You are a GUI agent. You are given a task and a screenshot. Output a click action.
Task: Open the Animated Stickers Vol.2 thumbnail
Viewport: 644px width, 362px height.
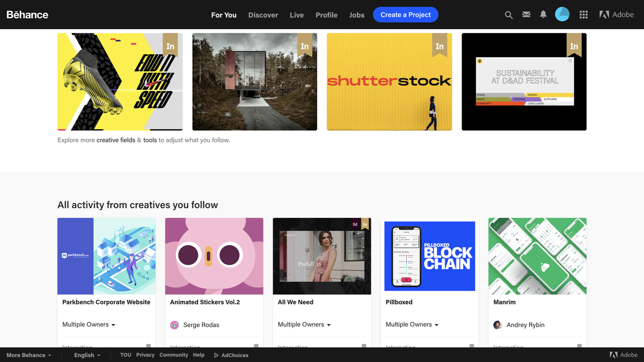pyautogui.click(x=214, y=256)
